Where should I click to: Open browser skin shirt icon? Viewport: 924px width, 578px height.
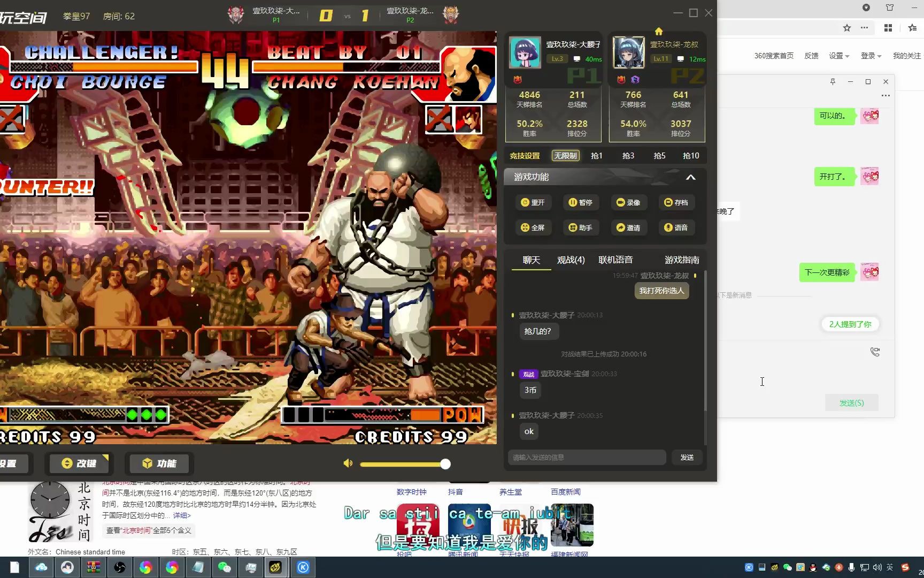point(890,7)
